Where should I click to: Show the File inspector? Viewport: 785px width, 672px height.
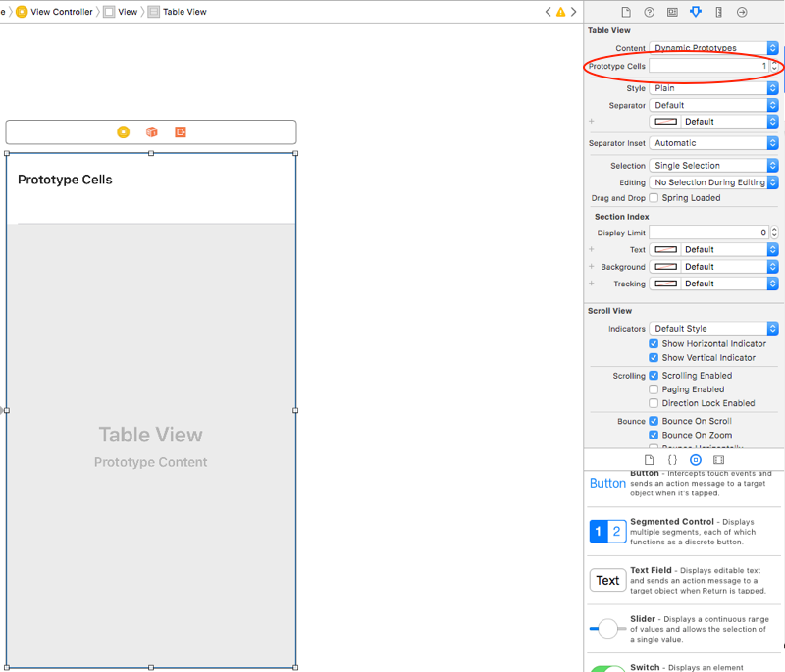pos(626,11)
